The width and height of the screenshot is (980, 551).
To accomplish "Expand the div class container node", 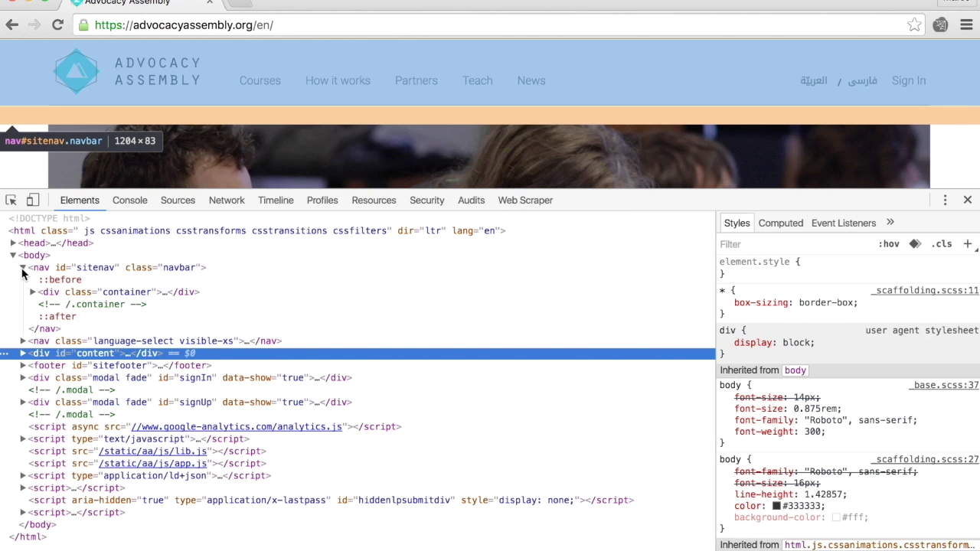I will point(33,292).
